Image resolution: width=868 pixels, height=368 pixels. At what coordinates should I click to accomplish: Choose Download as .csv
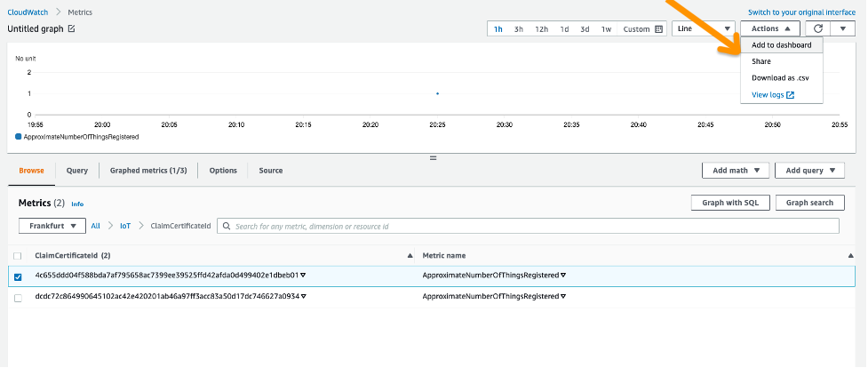coord(780,78)
